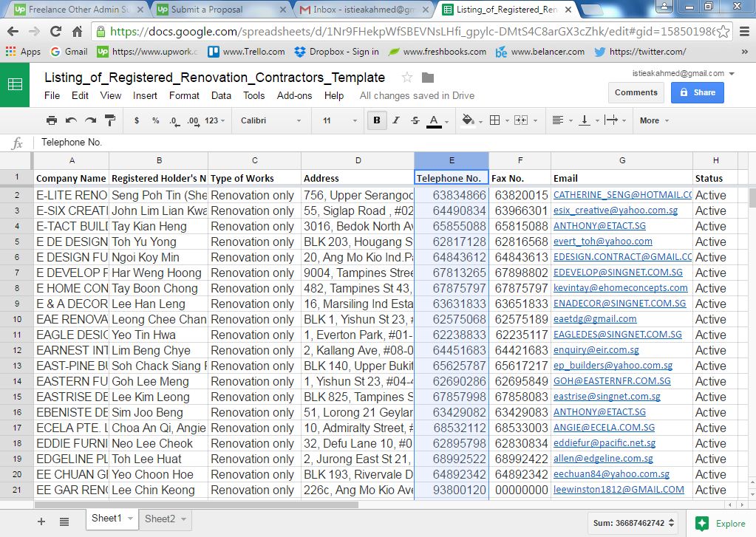This screenshot has height=537, width=756.
Task: Open horizontal align options
Action: coord(562,120)
